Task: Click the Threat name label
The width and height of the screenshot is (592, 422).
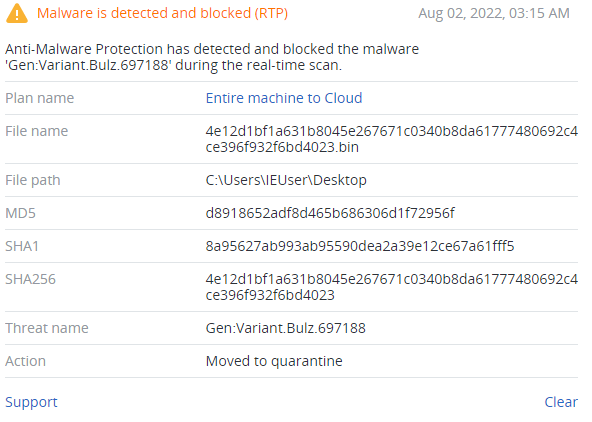Action: pos(47,328)
